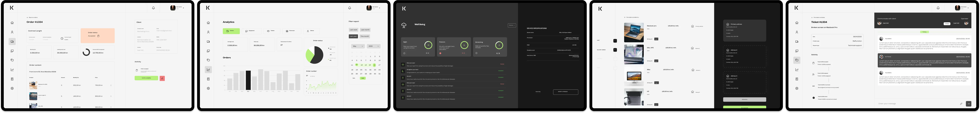Open Home in Order #1334 sidebar
The width and height of the screenshot is (980, 113).
tap(12, 23)
